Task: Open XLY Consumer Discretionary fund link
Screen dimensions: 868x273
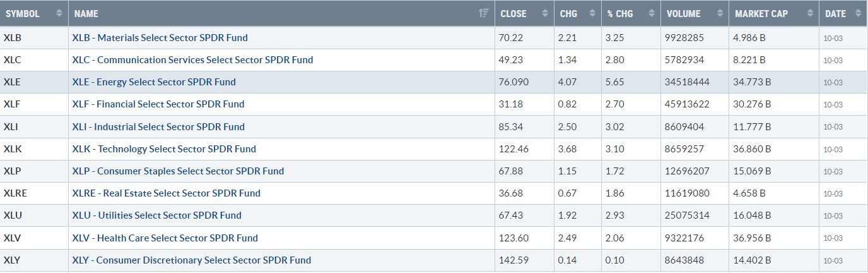Action: (x=192, y=260)
